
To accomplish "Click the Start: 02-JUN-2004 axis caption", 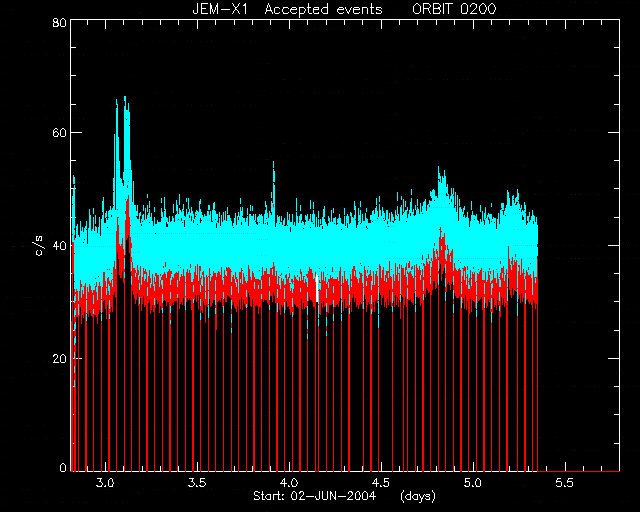I will (x=315, y=496).
